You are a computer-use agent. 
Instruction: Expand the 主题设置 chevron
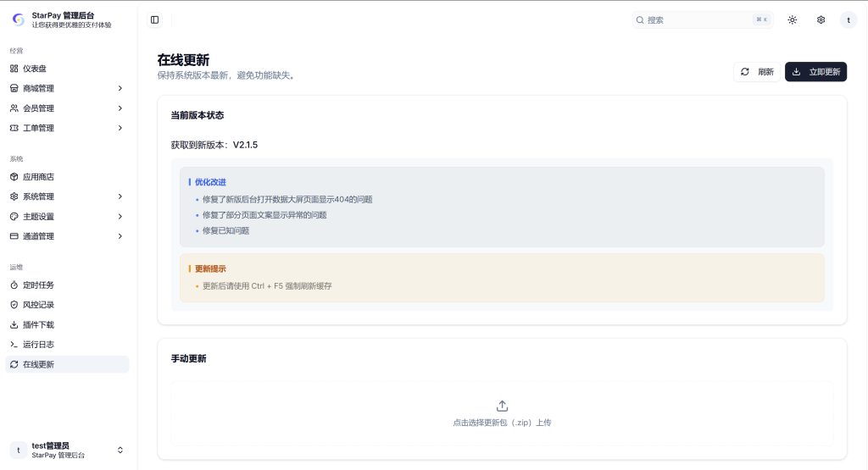(x=120, y=217)
